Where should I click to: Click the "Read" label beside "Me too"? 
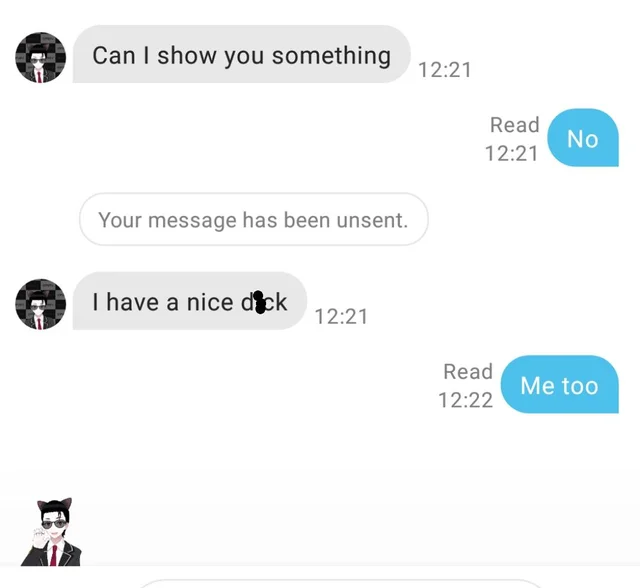click(468, 371)
